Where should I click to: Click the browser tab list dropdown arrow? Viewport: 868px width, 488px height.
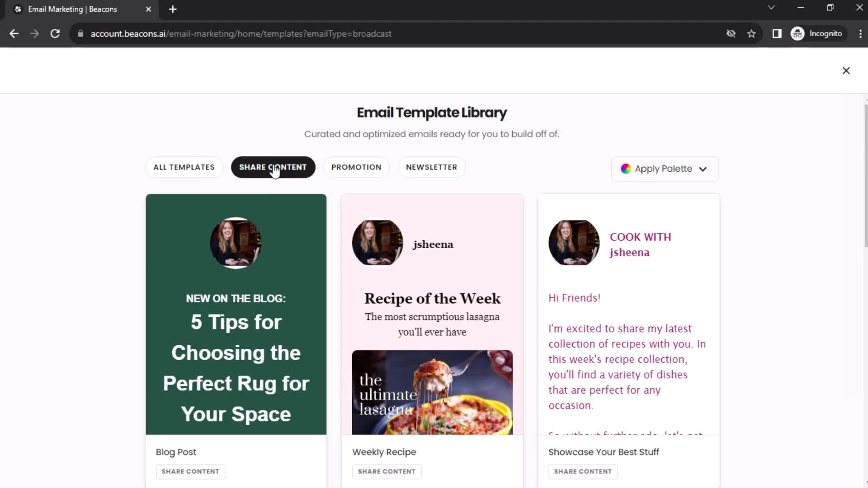coord(771,8)
